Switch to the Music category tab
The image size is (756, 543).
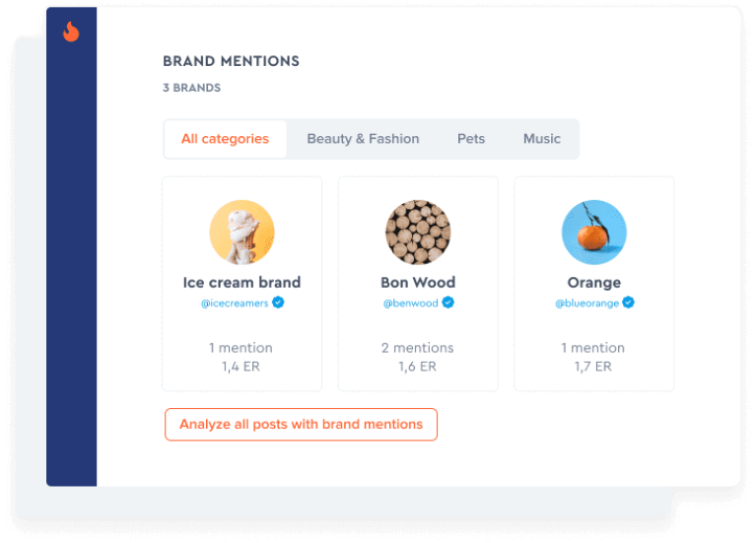(x=542, y=139)
